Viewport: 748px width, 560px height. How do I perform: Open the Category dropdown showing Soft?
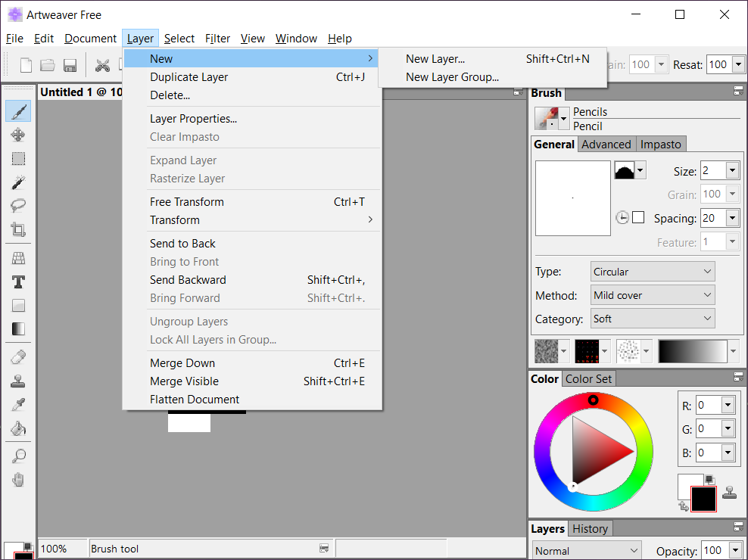click(653, 318)
